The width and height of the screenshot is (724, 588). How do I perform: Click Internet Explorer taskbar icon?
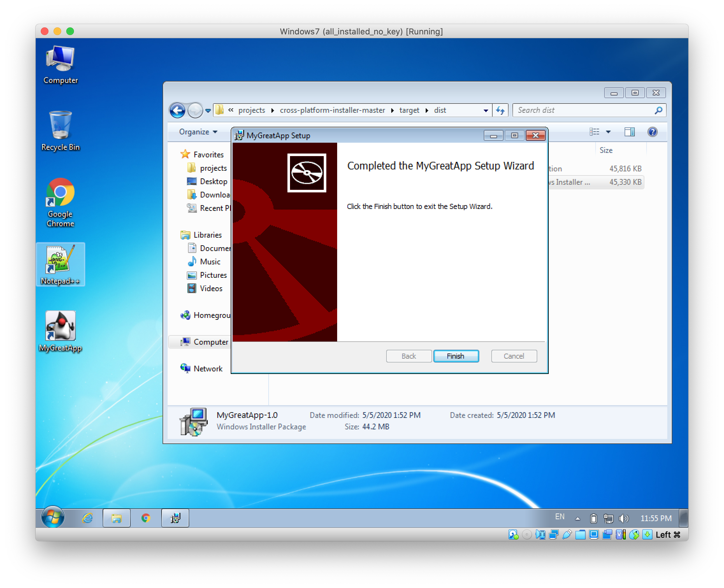coord(87,518)
